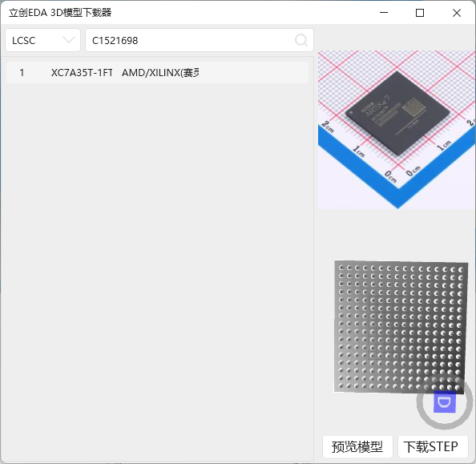This screenshot has width=476, height=464.
Task: Preview the model with 预览模型 button
Action: click(x=357, y=446)
